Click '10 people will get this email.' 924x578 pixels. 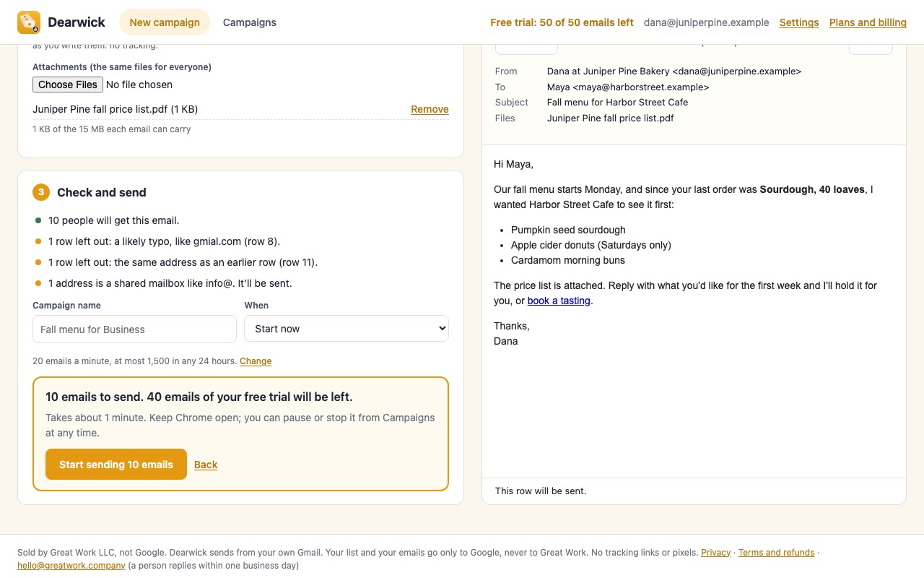point(114,220)
